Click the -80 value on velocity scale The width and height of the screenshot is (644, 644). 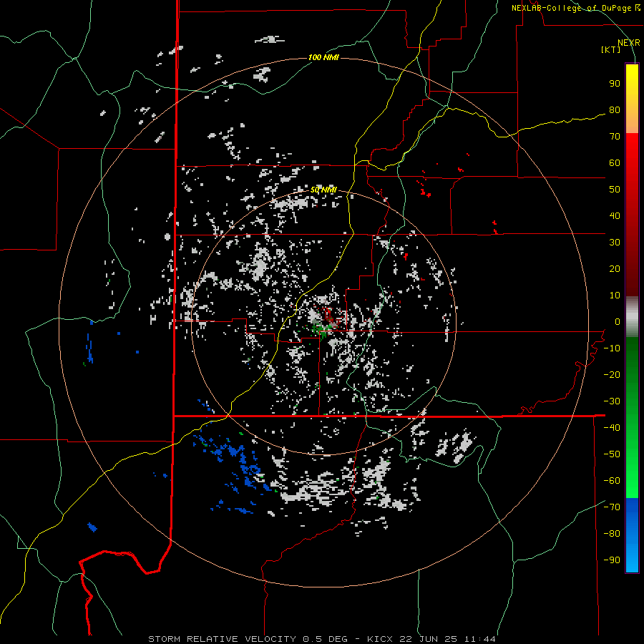click(612, 534)
